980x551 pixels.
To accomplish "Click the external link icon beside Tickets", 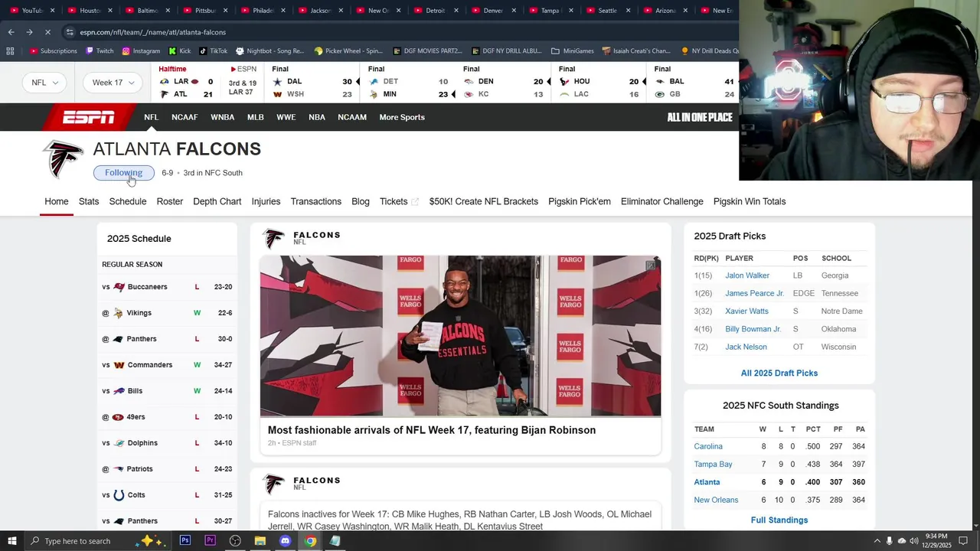I will (x=415, y=202).
